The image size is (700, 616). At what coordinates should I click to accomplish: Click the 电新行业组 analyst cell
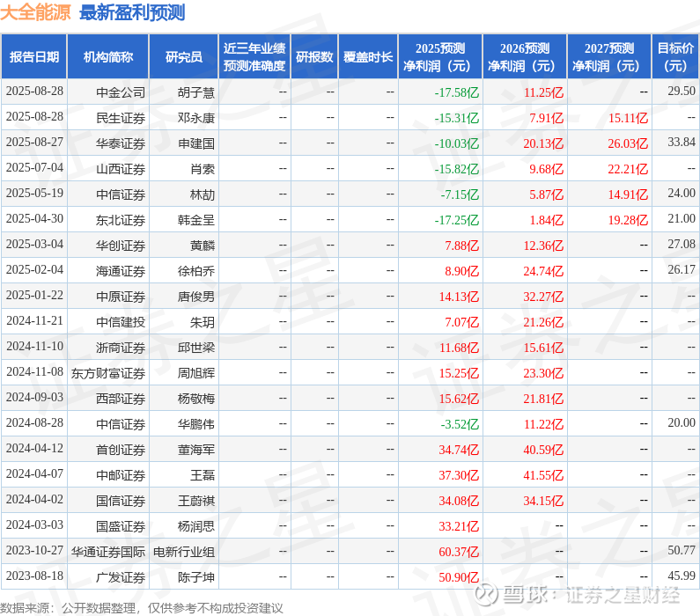point(184,552)
